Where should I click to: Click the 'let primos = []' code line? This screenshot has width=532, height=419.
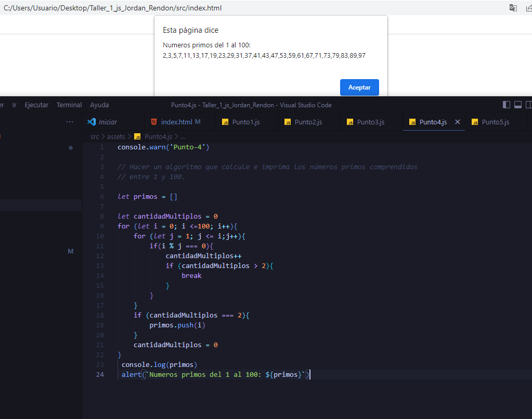[x=147, y=197]
